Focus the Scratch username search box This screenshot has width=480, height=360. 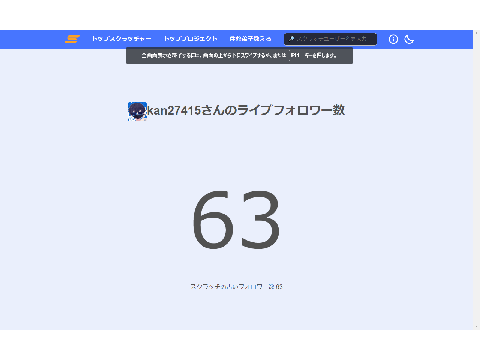click(x=330, y=39)
